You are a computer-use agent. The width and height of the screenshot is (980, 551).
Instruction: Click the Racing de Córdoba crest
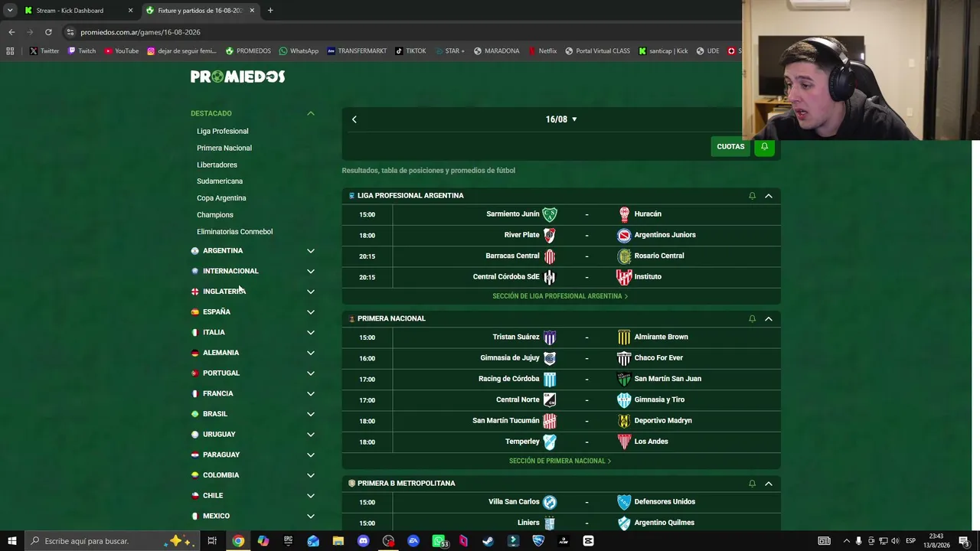point(550,379)
